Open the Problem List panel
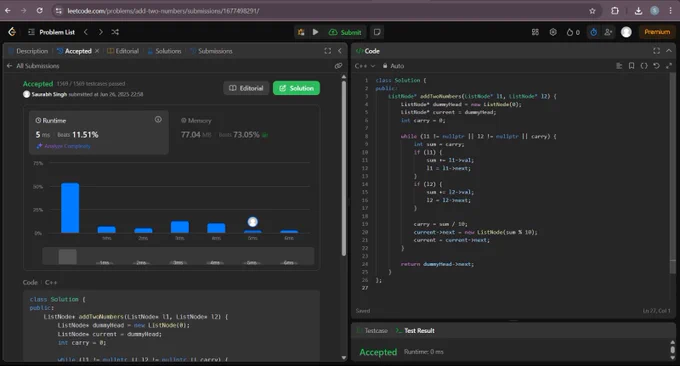Viewport: 680px width, 366px height. point(52,32)
